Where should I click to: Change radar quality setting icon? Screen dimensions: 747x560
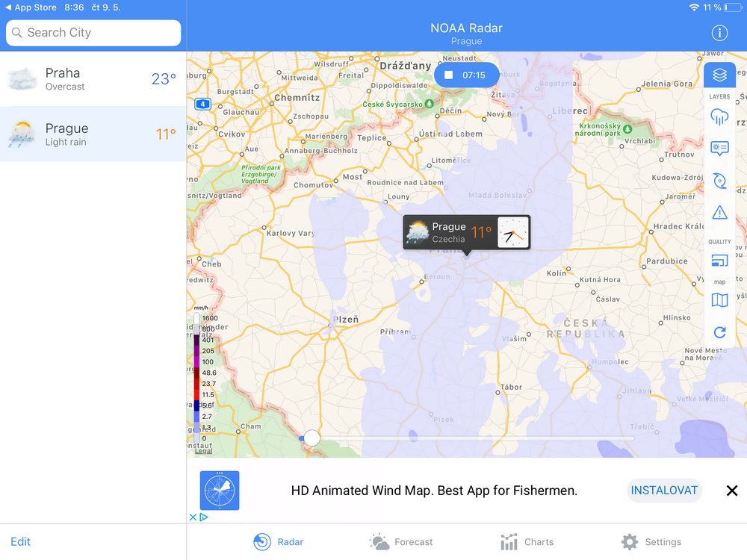[719, 261]
